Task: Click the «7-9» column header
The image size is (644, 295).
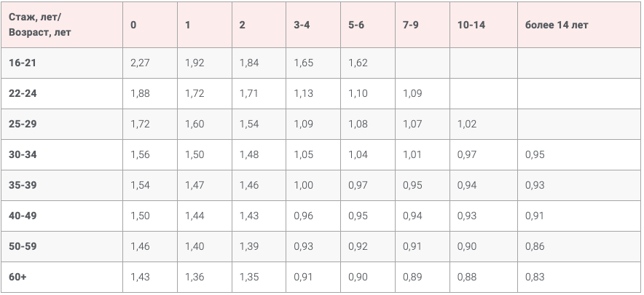Action: click(411, 25)
